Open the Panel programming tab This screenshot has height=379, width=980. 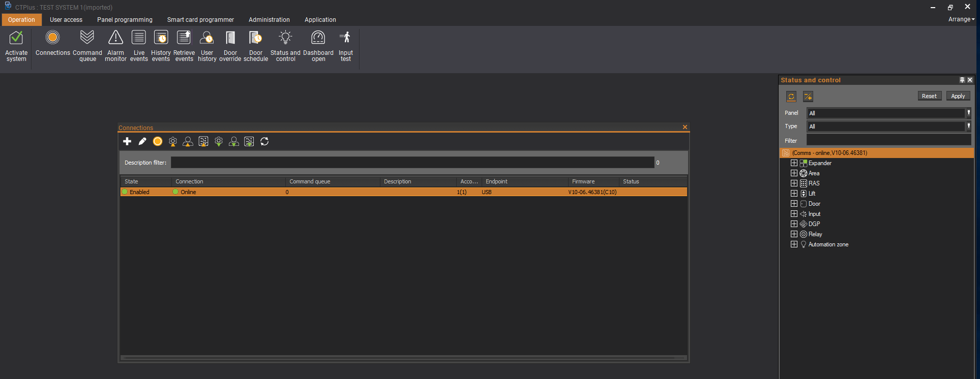click(x=125, y=20)
